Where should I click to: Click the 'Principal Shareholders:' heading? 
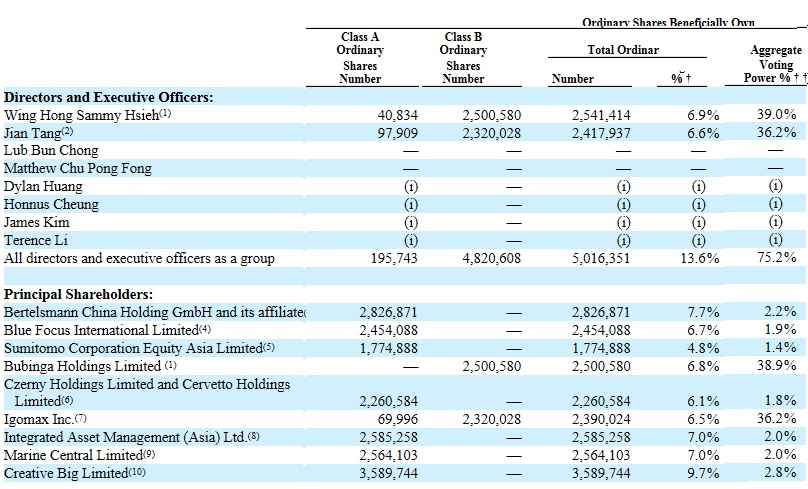point(78,294)
